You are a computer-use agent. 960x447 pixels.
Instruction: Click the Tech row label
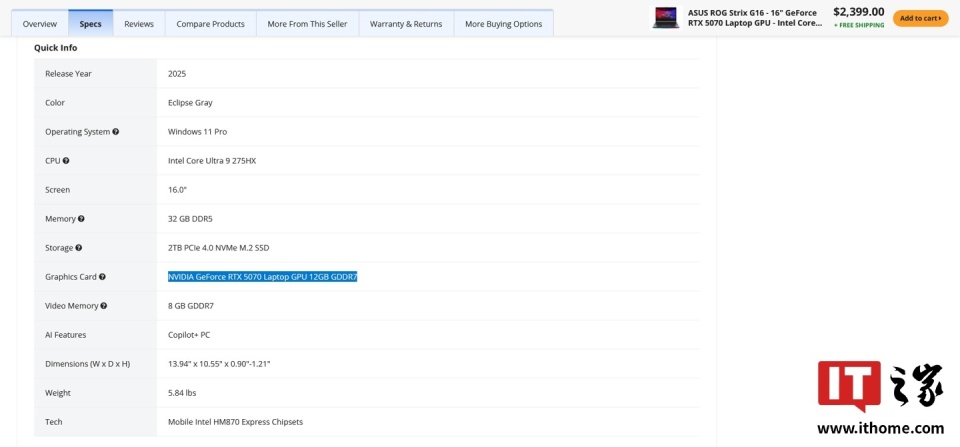tap(53, 422)
